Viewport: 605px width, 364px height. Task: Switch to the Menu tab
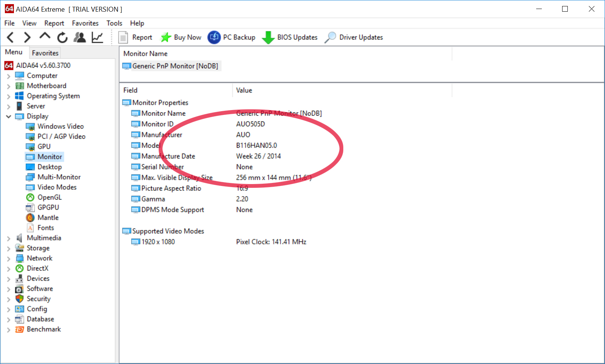(x=14, y=52)
